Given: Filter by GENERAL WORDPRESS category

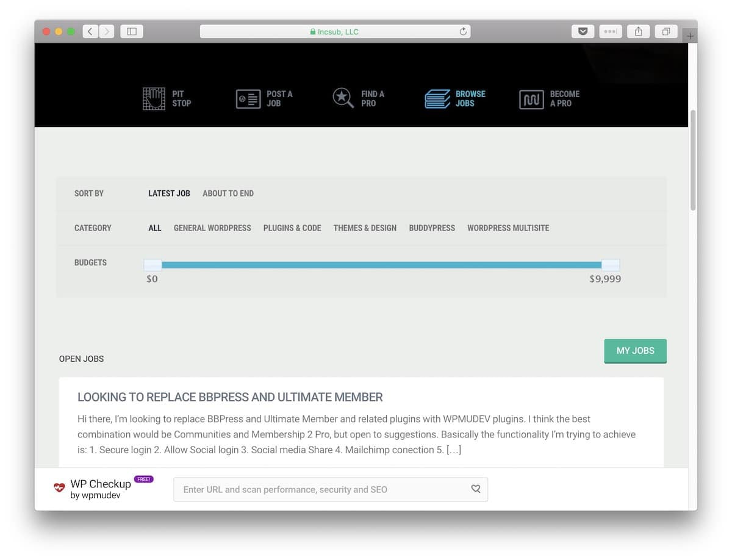Looking at the screenshot, I should 212,228.
